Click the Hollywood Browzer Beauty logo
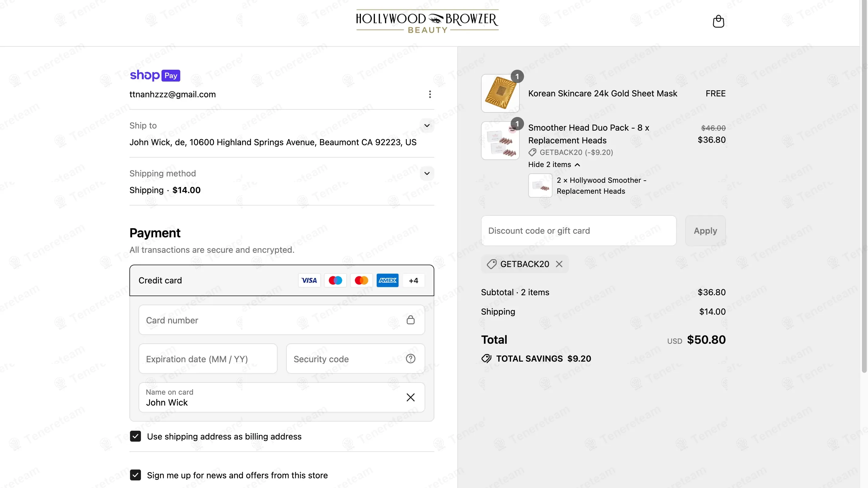 coord(427,21)
